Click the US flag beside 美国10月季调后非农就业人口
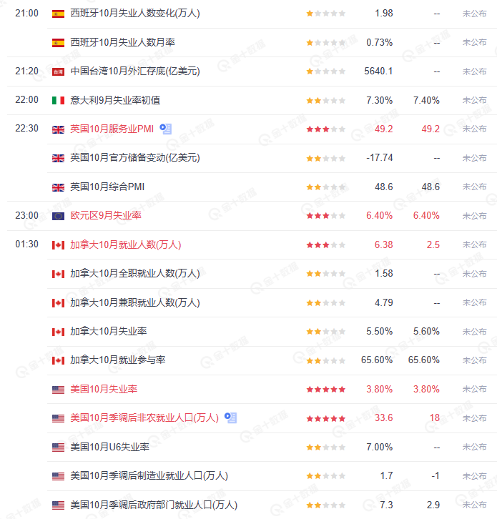Image resolution: width=500 pixels, height=520 pixels. click(x=58, y=419)
